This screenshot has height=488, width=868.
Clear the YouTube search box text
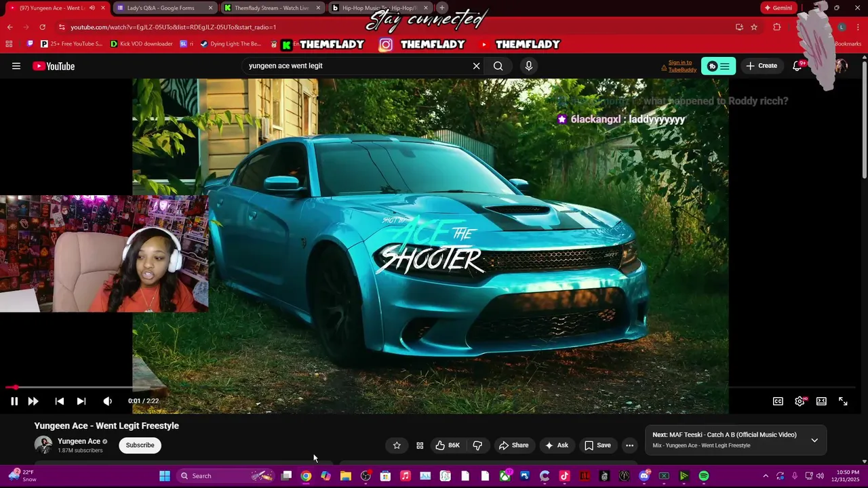click(476, 66)
